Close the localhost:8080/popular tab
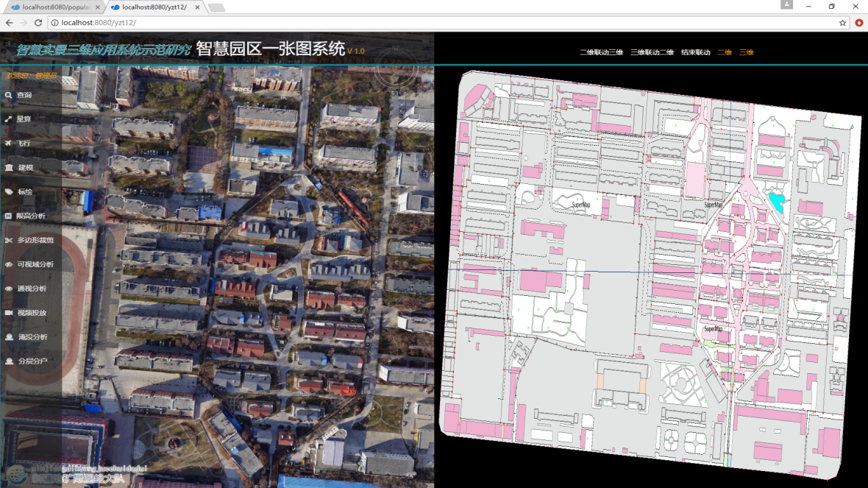The width and height of the screenshot is (868, 488). [x=97, y=7]
